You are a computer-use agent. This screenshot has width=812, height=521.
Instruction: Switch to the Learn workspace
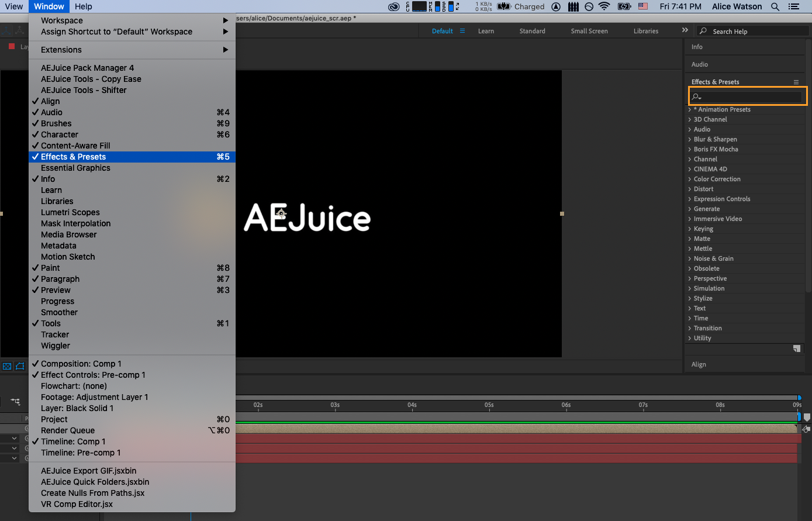[x=486, y=31]
